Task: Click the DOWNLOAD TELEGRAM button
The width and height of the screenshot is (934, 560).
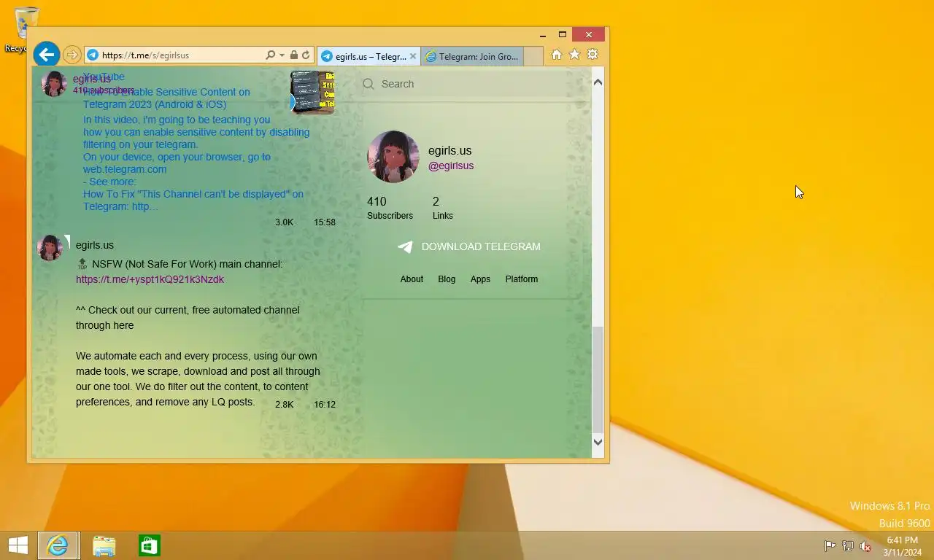Action: (469, 246)
